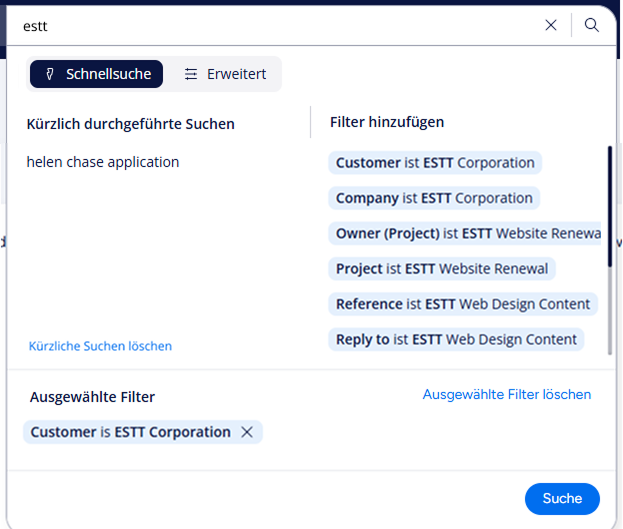The height and width of the screenshot is (529, 623).
Task: Click the selected Customer is ESTT Corporation chip
Action: [x=130, y=432]
